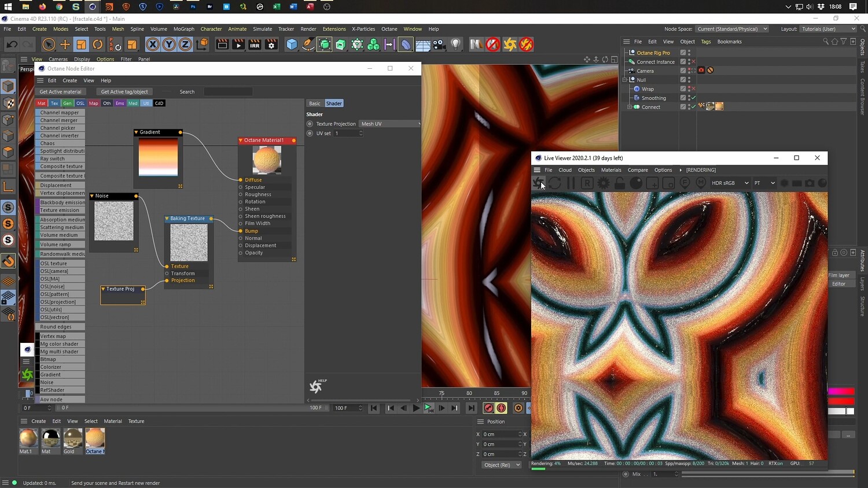This screenshot has width=868, height=488.
Task: Send scene and restart render in Live Viewer
Action: pyautogui.click(x=539, y=183)
